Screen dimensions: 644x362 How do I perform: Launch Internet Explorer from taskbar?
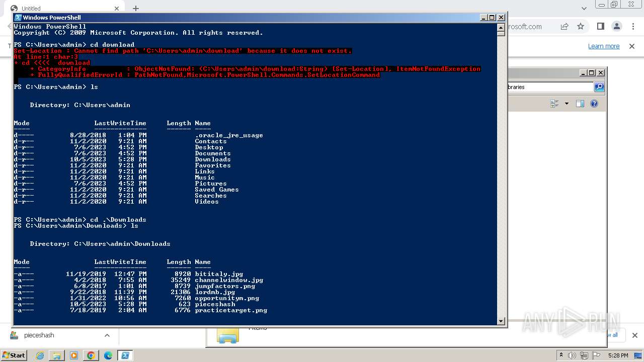pos(40,355)
